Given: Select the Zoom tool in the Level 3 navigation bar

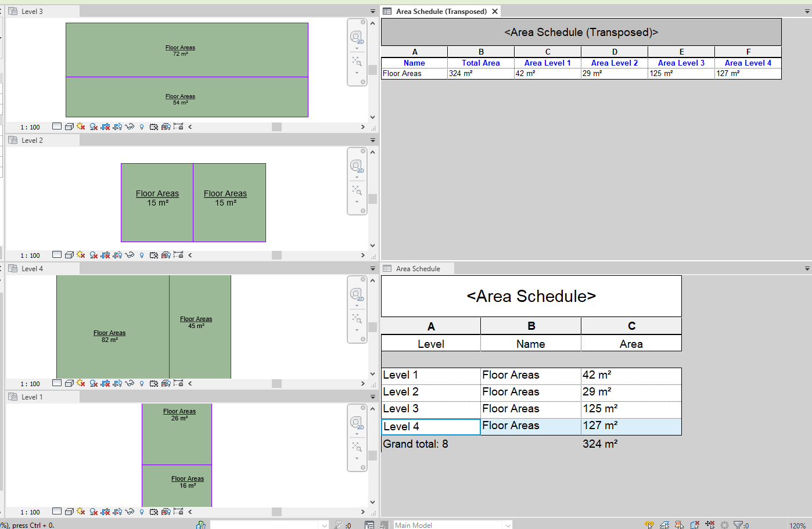Looking at the screenshot, I should click(356, 61).
